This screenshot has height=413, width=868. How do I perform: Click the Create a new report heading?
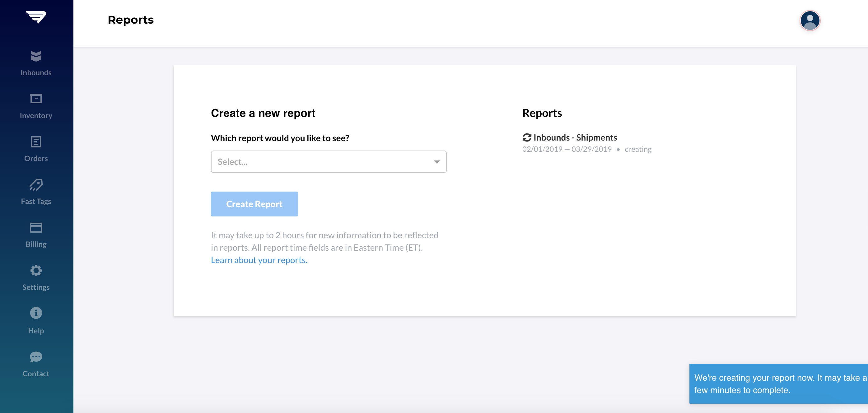(x=263, y=113)
